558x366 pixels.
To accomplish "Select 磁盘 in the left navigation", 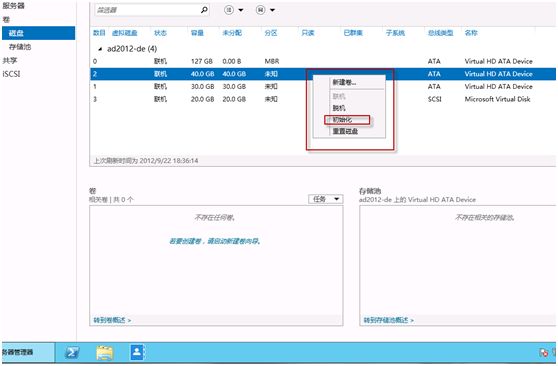I will (38, 33).
